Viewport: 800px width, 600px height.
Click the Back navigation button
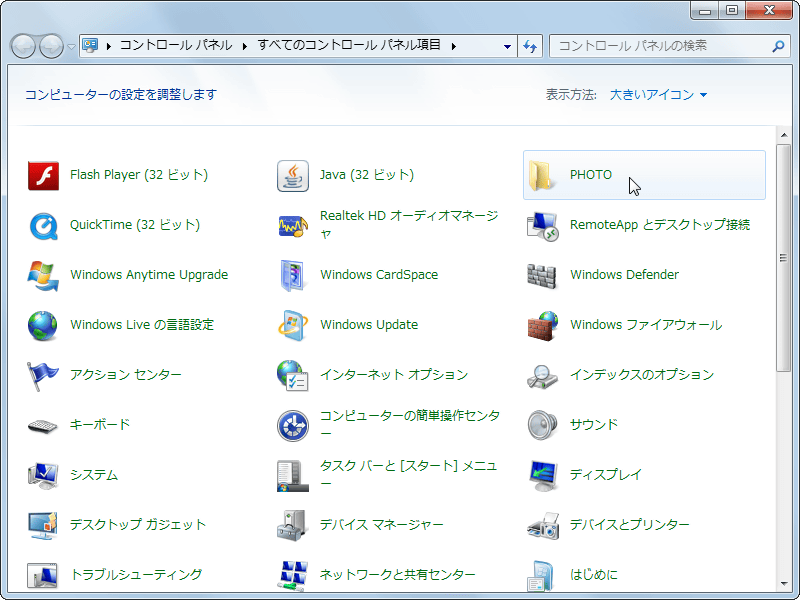[23, 46]
